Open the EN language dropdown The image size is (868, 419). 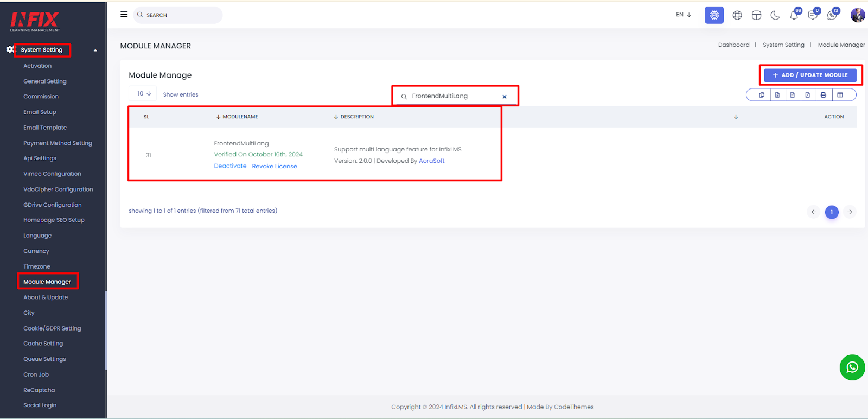pyautogui.click(x=684, y=15)
